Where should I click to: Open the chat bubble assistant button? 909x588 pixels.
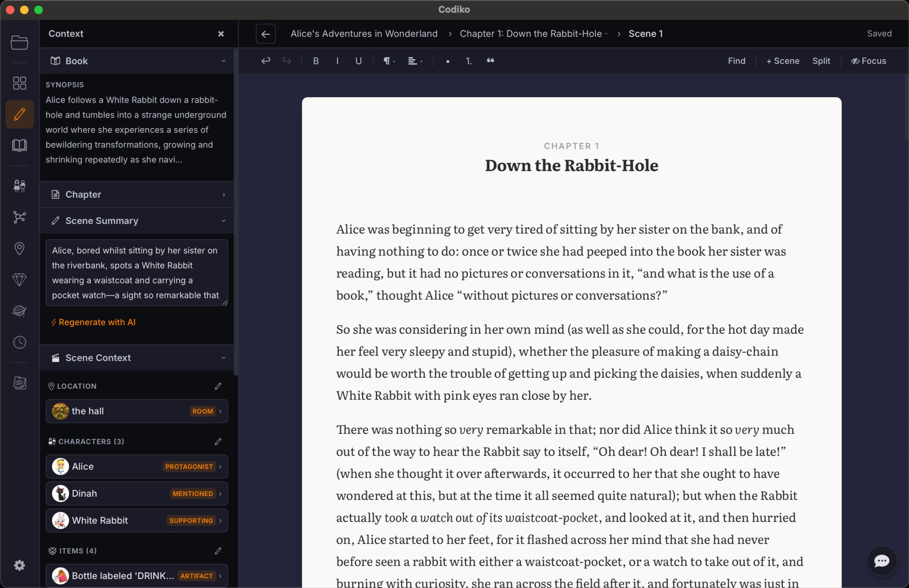pyautogui.click(x=882, y=561)
